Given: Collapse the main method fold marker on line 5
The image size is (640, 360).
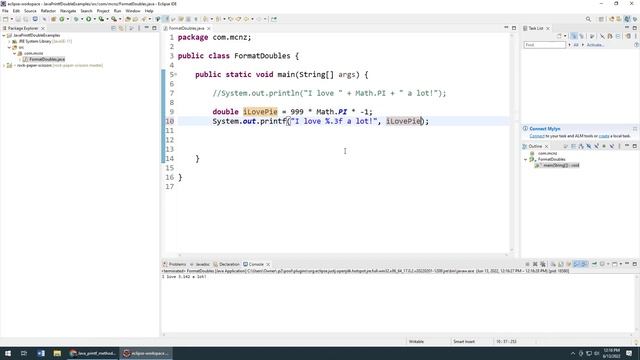Looking at the screenshot, I should click(176, 74).
